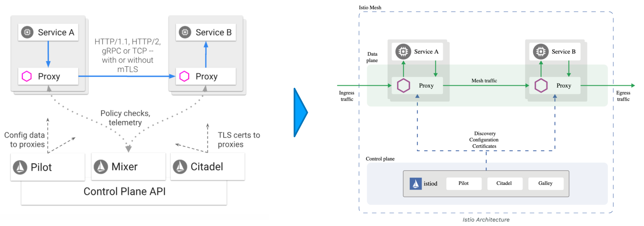Select pink hexagon Proxy icon below left Service B
The height and width of the screenshot is (226, 644).
click(x=184, y=76)
